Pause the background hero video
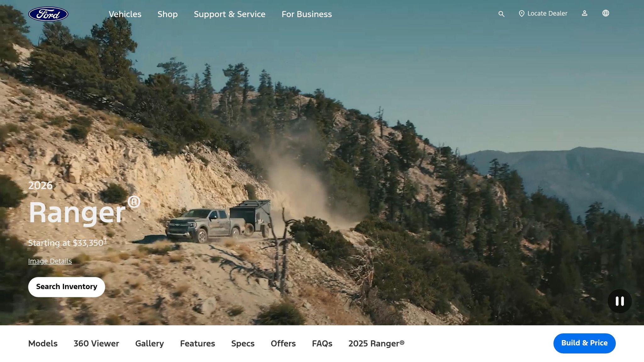644x362 pixels. (x=620, y=301)
